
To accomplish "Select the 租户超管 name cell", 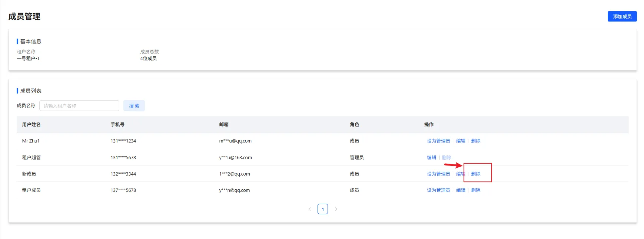I will coord(31,158).
